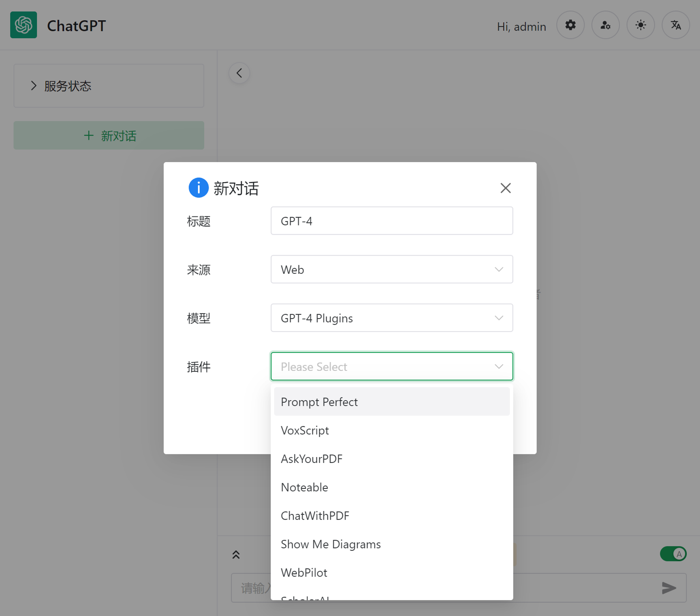Screen dimensions: 700x616
Task: Open the 模型 GPT-4 Plugins dropdown
Action: 391,318
